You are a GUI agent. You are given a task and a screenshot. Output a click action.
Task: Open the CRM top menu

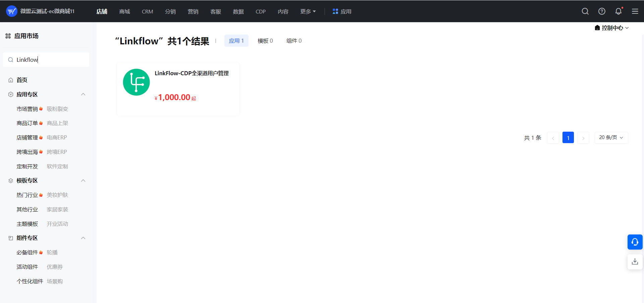(148, 11)
